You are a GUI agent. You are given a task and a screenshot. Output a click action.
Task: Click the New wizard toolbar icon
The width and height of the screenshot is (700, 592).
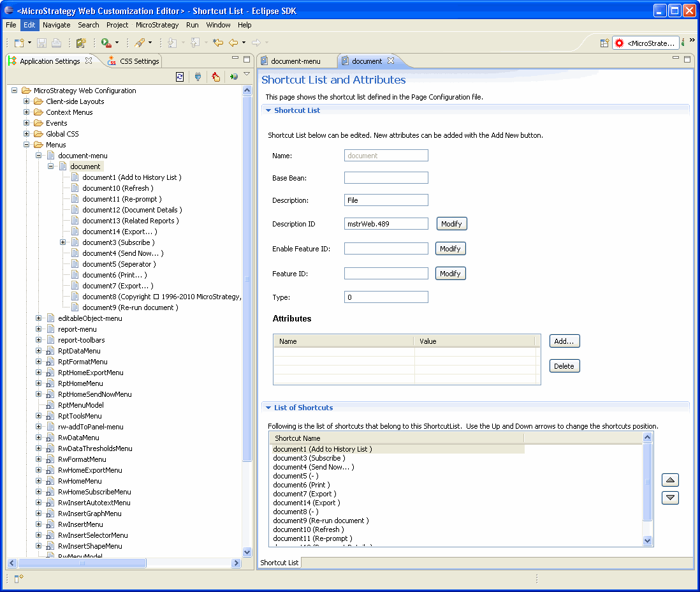[19, 43]
